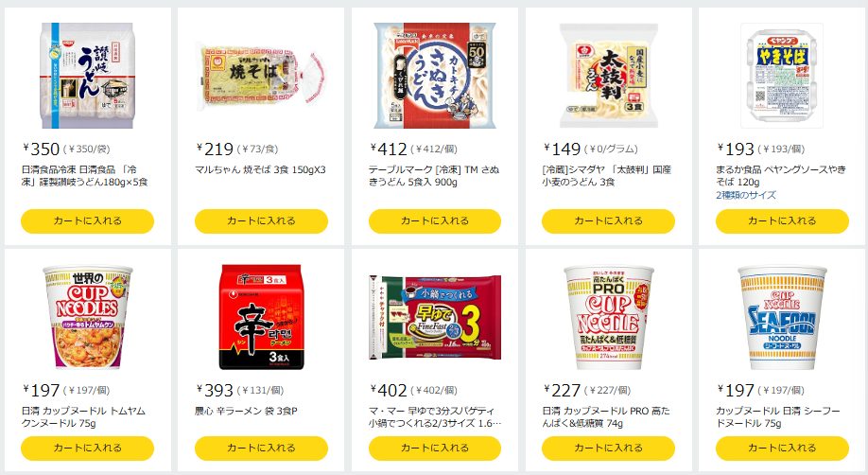The height and width of the screenshot is (475, 868).
Task: Open the Cup Noodle PRO product image
Action: [608, 317]
